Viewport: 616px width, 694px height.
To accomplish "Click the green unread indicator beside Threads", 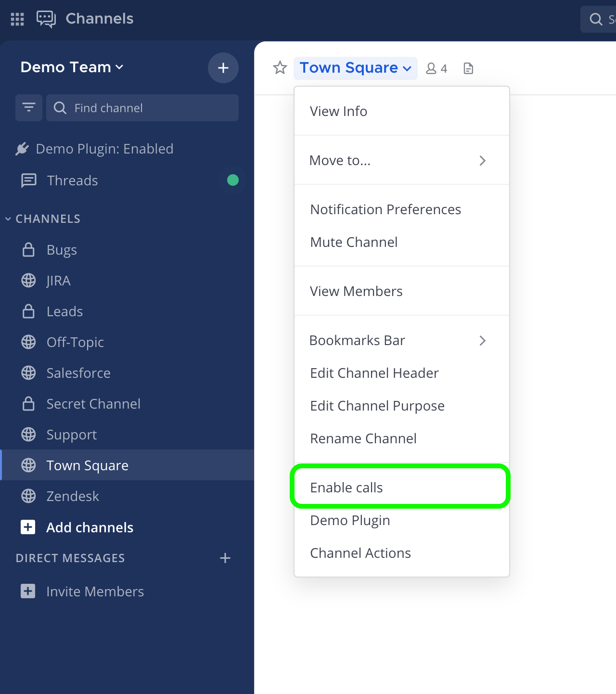I will click(233, 180).
